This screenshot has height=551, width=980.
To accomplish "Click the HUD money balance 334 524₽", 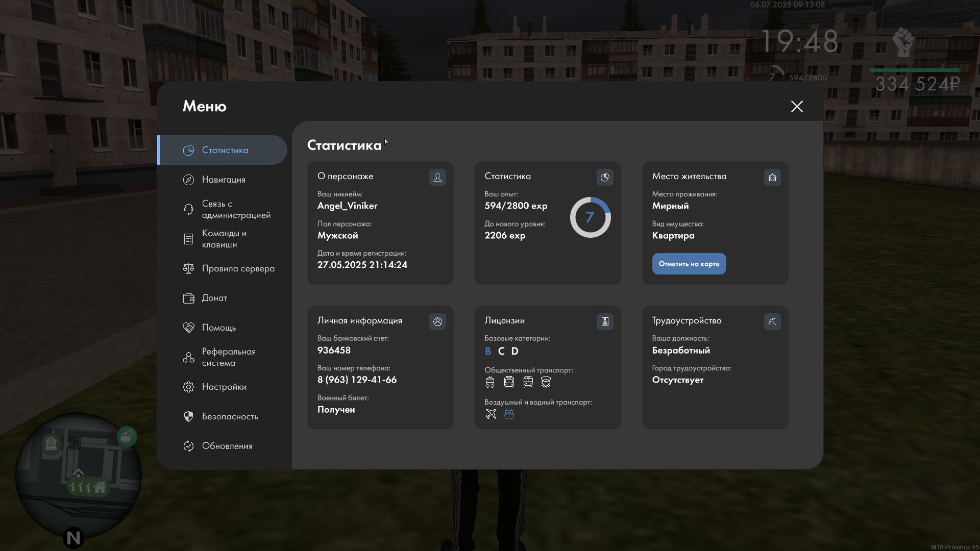I will pyautogui.click(x=918, y=84).
